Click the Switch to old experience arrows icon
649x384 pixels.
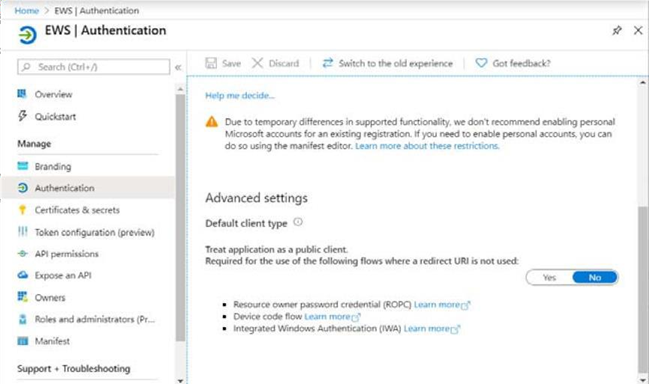pos(328,63)
